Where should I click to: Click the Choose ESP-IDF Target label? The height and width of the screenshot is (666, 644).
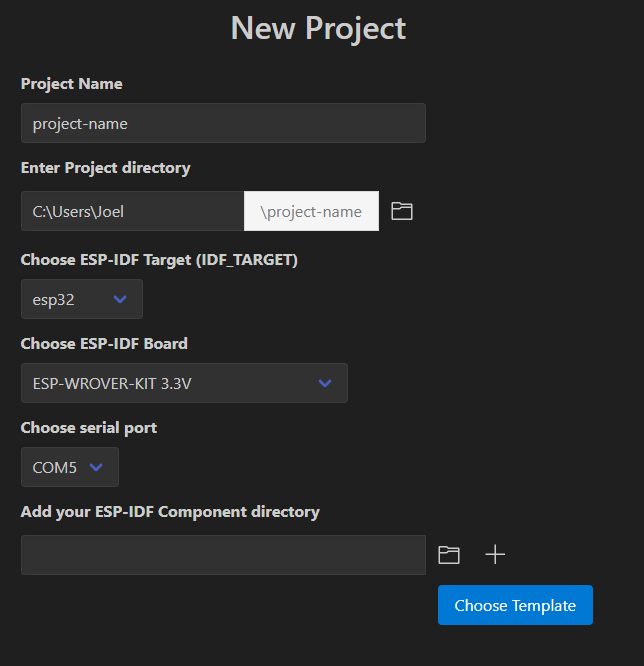point(159,260)
